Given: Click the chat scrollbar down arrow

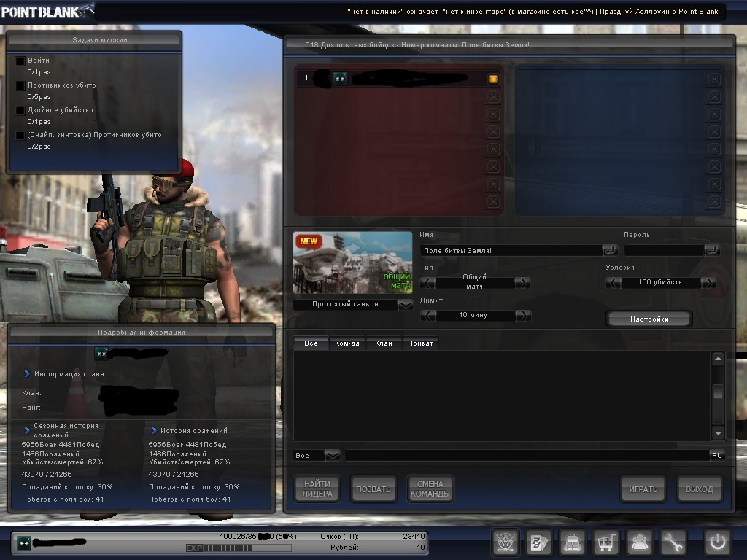Looking at the screenshot, I should (718, 432).
